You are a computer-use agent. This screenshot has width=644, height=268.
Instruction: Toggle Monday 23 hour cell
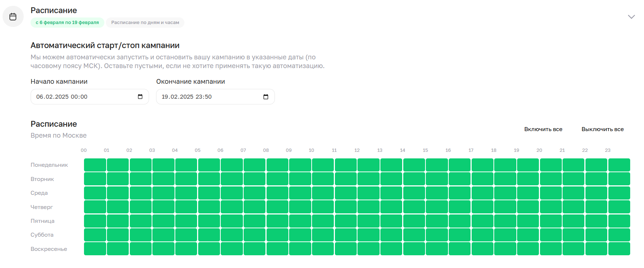619,165
